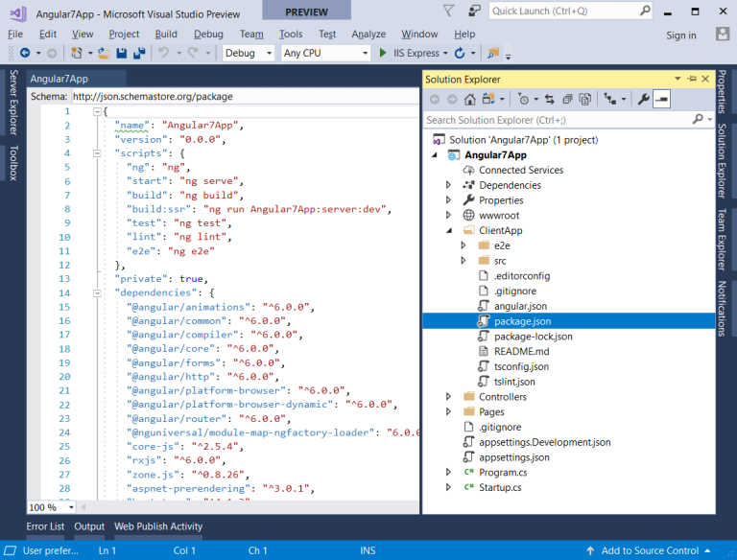Click the Redo arrow icon

193,53
